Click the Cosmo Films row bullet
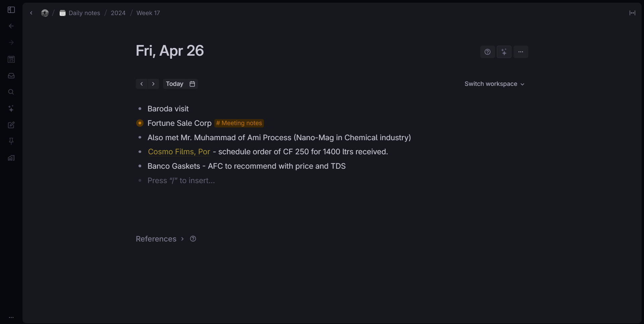644x324 pixels. (x=140, y=152)
